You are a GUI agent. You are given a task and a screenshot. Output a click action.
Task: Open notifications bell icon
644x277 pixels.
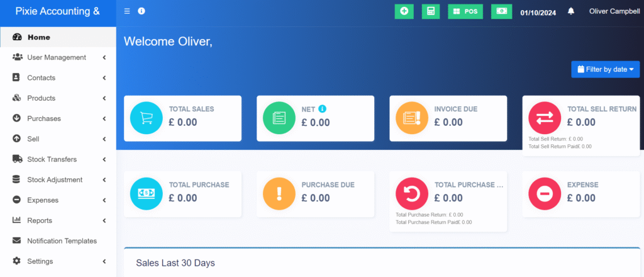571,11
